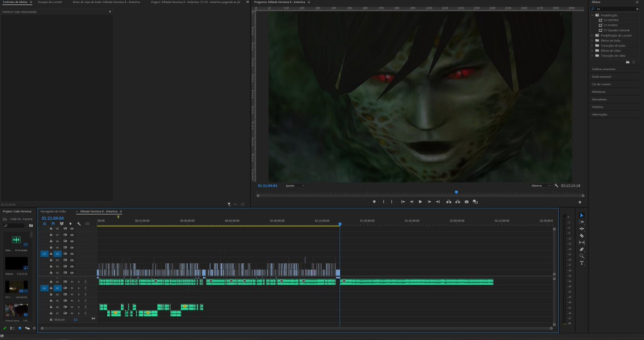Viewport: 644px width, 340px height.
Task: Click the timeline timecode 01:21:04:04
Action: coord(53,218)
